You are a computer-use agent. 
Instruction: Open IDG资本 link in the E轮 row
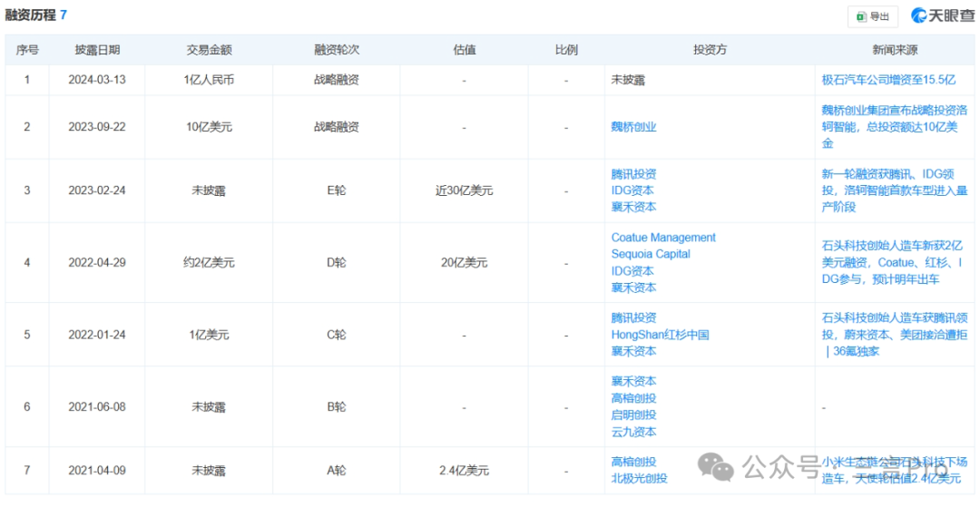[x=632, y=190]
